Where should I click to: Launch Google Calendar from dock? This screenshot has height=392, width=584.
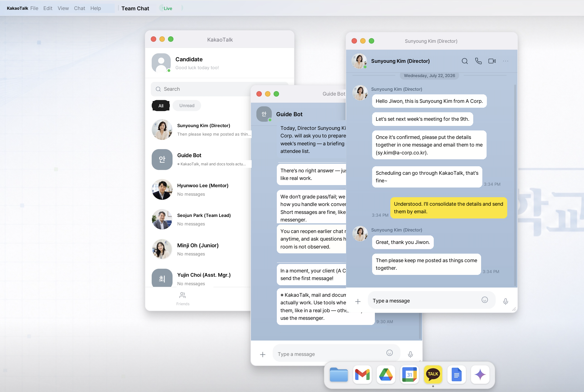pos(409,374)
